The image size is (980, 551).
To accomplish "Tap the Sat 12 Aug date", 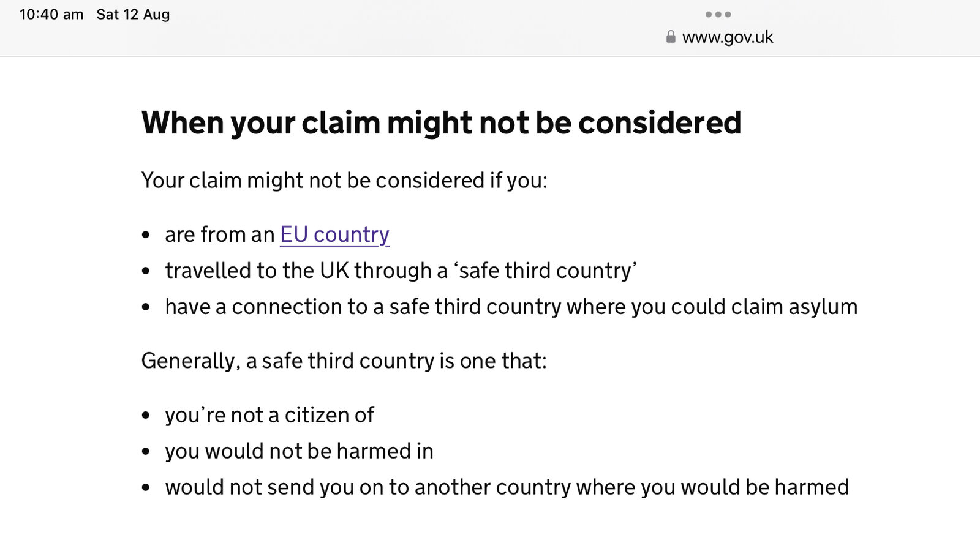I will (x=133, y=15).
